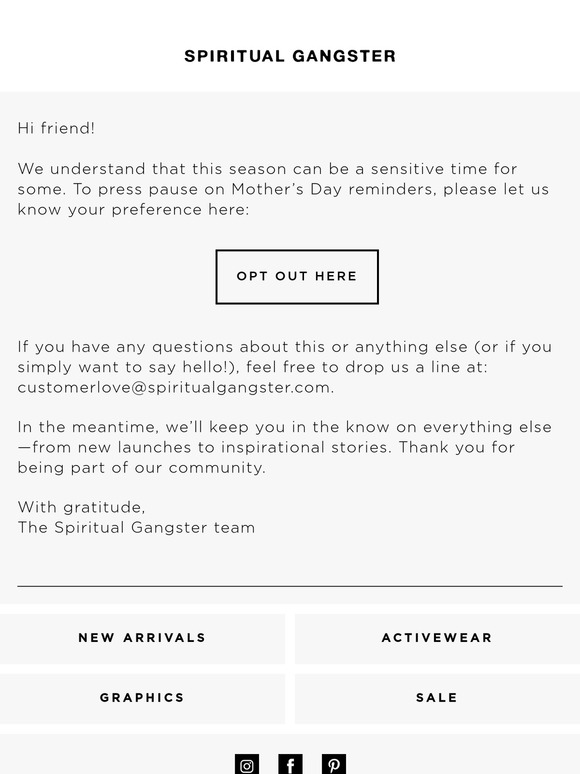Screen dimensions: 580x774
Task: Open the customerlove@spiritualgangster.com email link
Action: click(174, 387)
